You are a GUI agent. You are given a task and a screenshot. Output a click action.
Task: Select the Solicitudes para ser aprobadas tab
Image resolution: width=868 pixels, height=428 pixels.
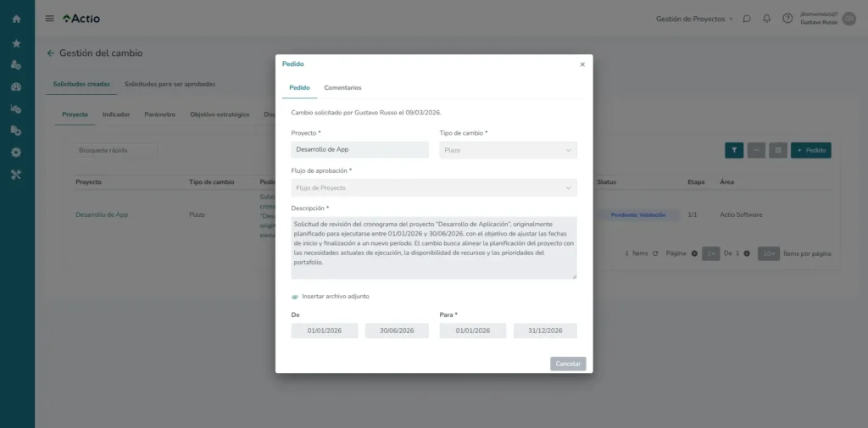tap(170, 84)
